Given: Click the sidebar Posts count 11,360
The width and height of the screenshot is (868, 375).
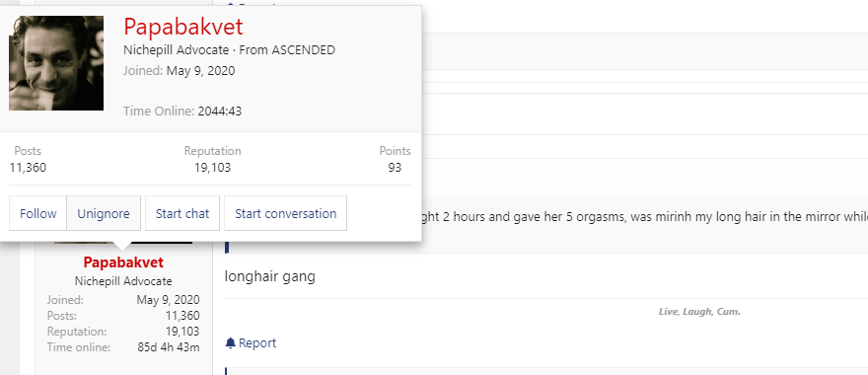Looking at the screenshot, I should pos(182,316).
